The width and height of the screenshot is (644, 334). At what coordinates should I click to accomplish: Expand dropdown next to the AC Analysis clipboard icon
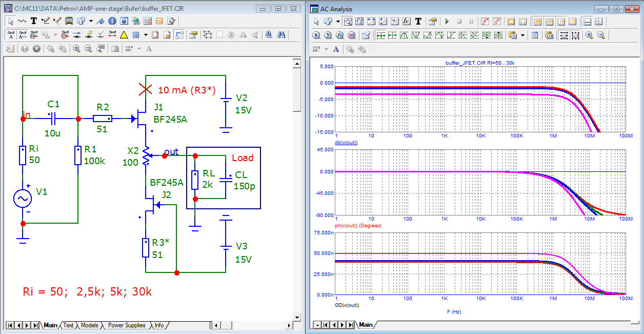click(x=523, y=35)
